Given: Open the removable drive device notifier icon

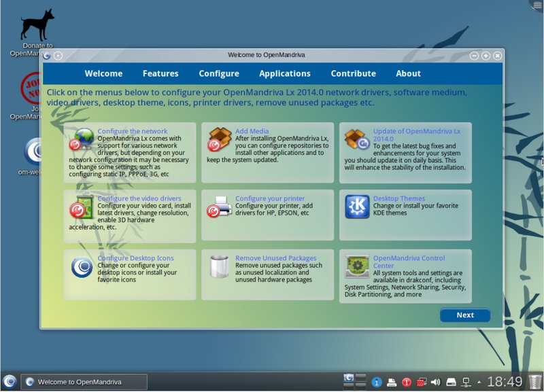Looking at the screenshot, I should (451, 382).
